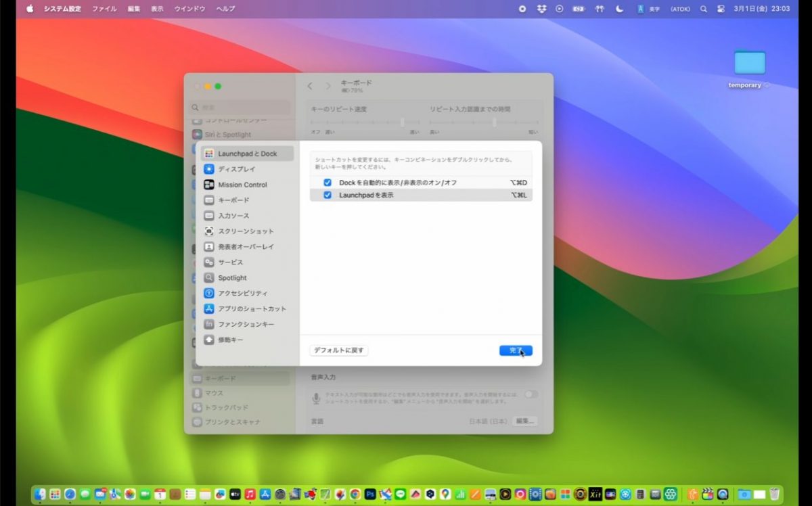Open FaceTime from the Dock
812x506 pixels.
point(145,495)
